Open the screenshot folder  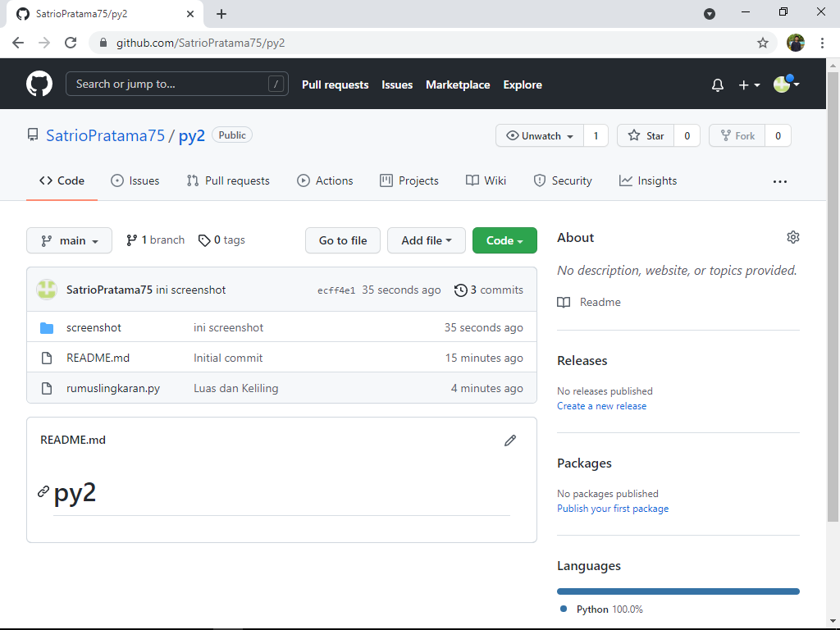click(94, 327)
